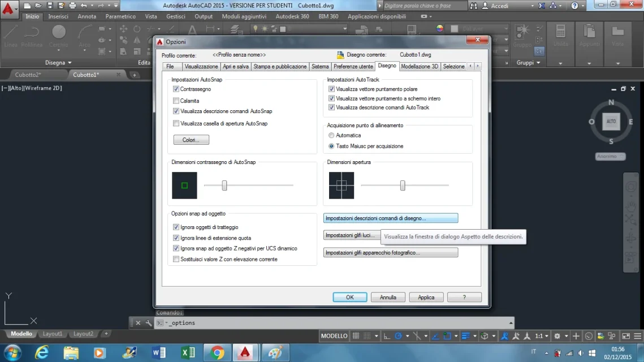Click Impostazioni glifi apparecchio fotografico button
Image resolution: width=644 pixels, height=362 pixels.
click(x=391, y=253)
